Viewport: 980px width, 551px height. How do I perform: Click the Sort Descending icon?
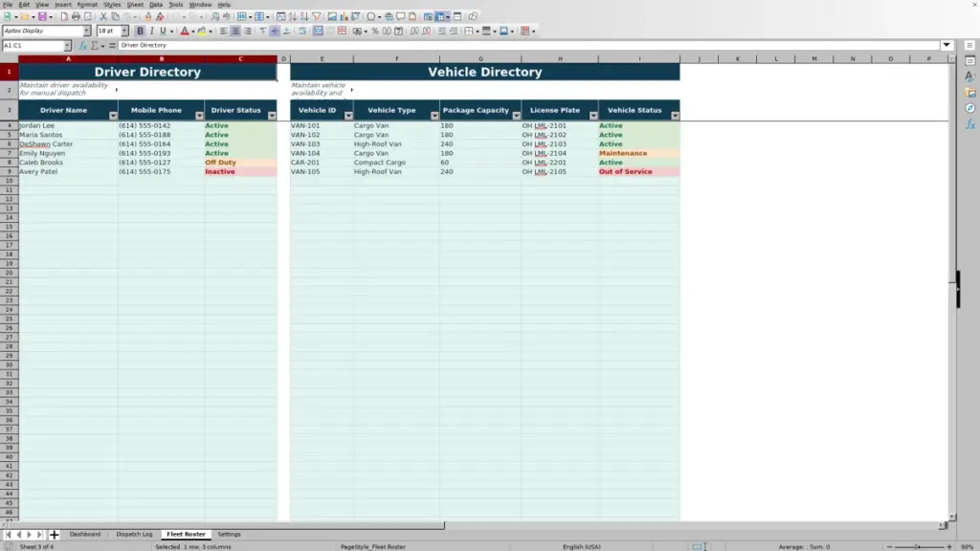(x=304, y=16)
